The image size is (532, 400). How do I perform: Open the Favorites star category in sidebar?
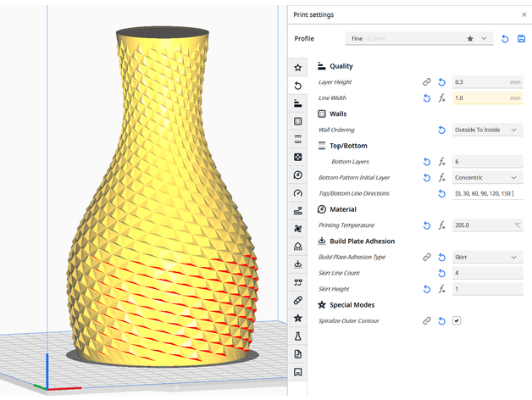pyautogui.click(x=297, y=68)
